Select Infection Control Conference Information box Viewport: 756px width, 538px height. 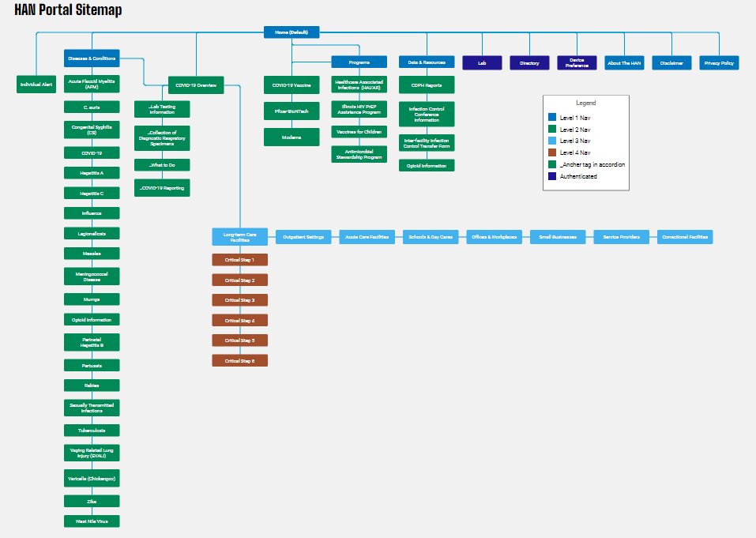(x=427, y=115)
